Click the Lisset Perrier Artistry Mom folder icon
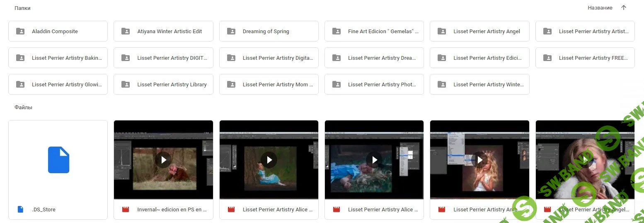This screenshot has height=223, width=644. (x=231, y=84)
